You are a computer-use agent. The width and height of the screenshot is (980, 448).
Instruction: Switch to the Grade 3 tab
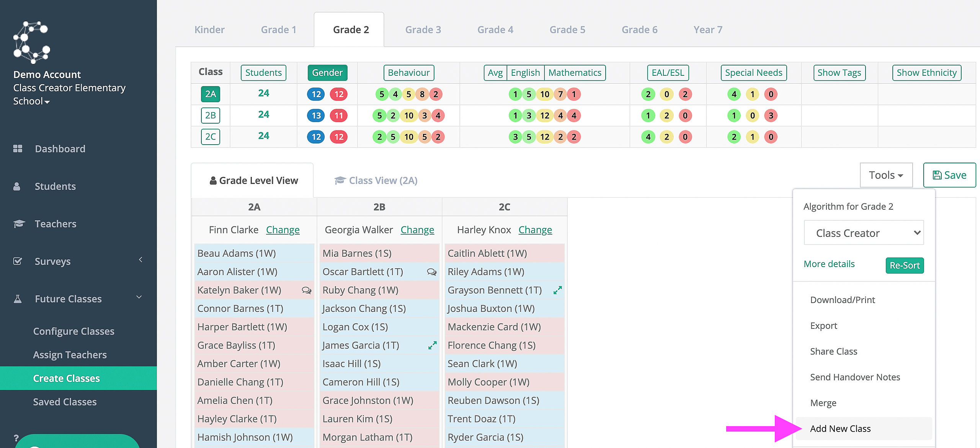pyautogui.click(x=423, y=30)
